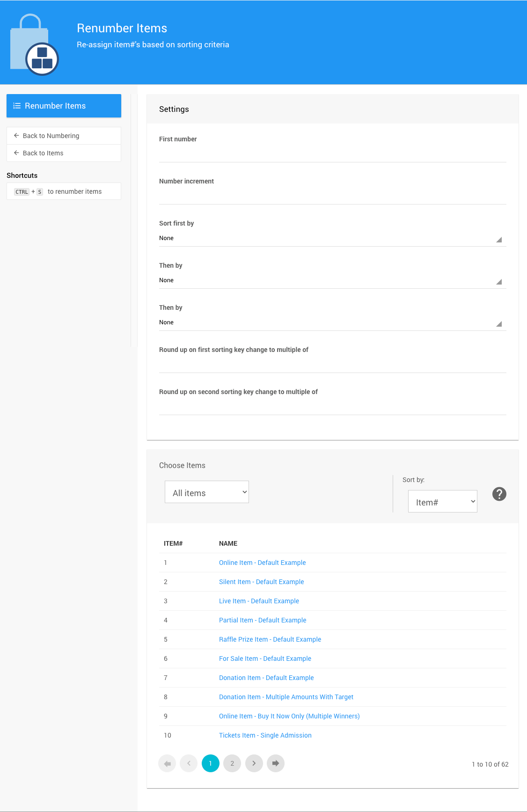Open page 2 of items list
Image resolution: width=527 pixels, height=812 pixels.
(232, 763)
